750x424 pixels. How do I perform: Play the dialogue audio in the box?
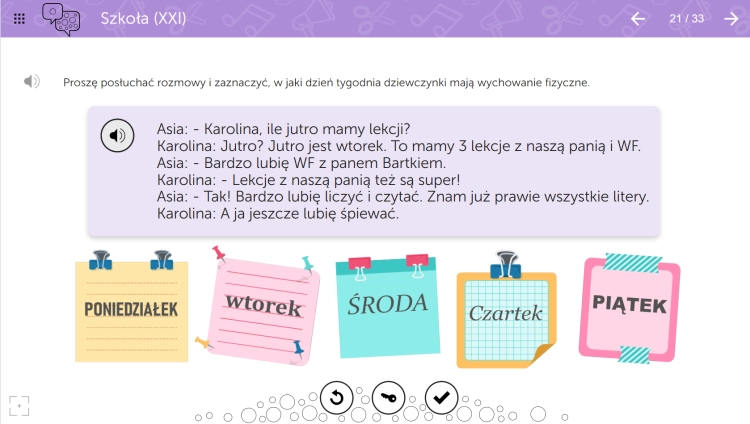tap(117, 135)
